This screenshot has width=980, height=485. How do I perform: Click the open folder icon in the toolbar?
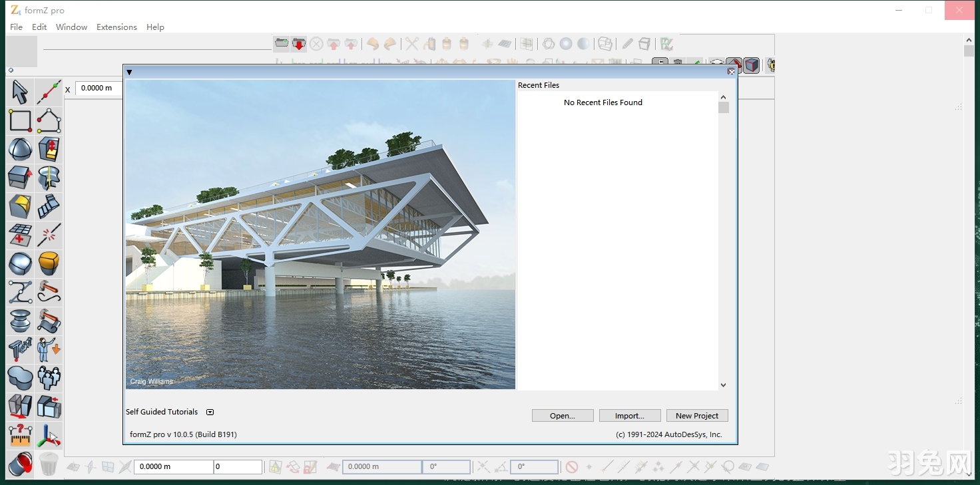pos(282,44)
